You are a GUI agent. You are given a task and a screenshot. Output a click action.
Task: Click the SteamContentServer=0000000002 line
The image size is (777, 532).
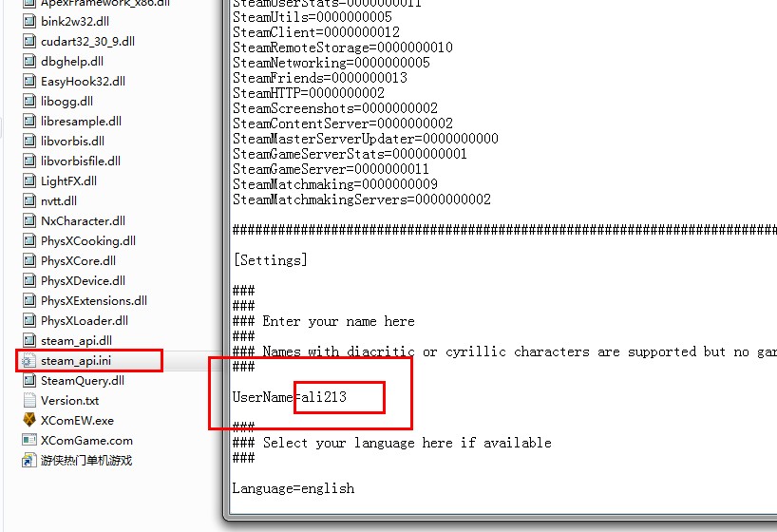point(343,123)
